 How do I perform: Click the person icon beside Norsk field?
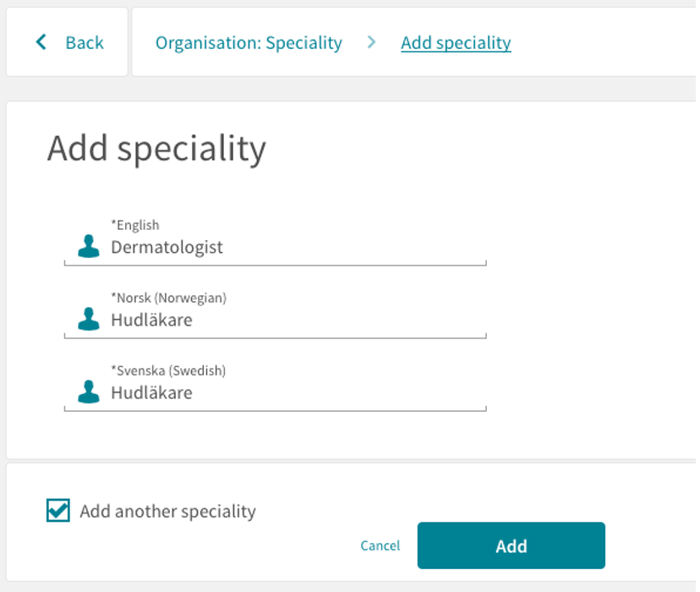point(89,319)
